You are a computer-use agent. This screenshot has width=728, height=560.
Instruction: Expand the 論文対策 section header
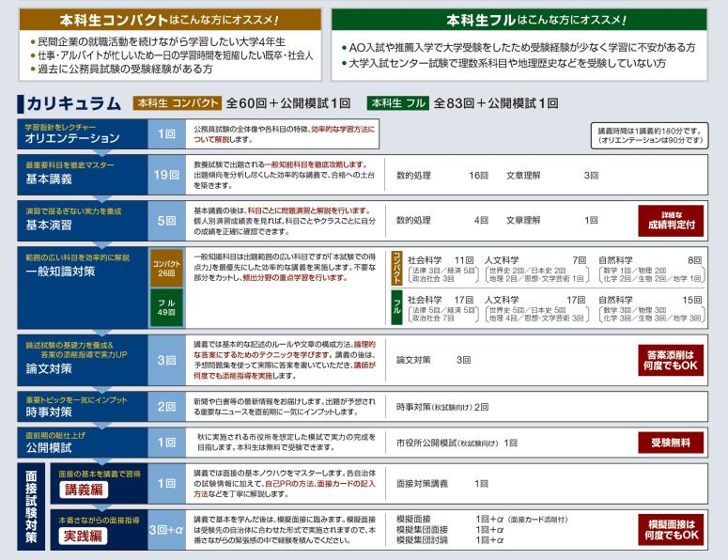point(83,360)
